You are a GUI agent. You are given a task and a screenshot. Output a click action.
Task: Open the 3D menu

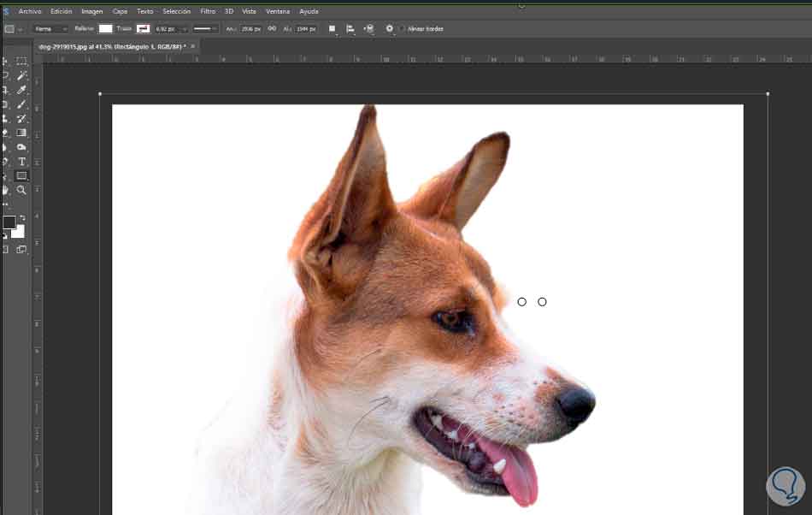229,11
